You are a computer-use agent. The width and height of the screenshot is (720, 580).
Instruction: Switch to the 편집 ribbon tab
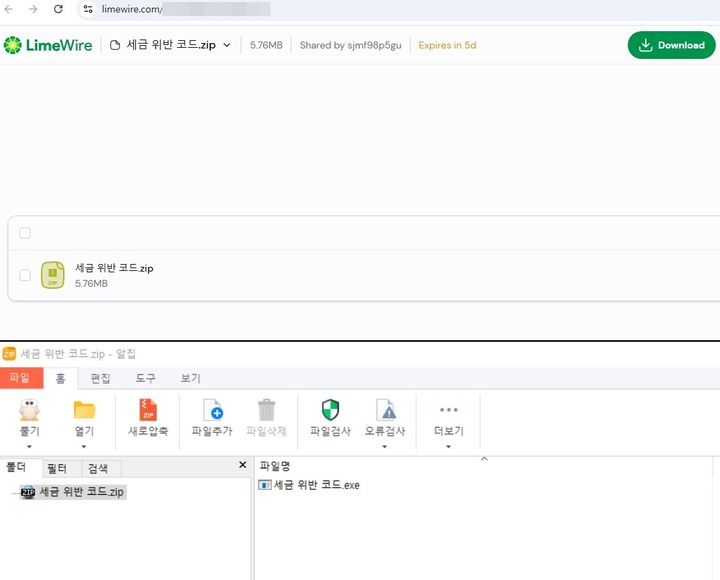click(100, 378)
